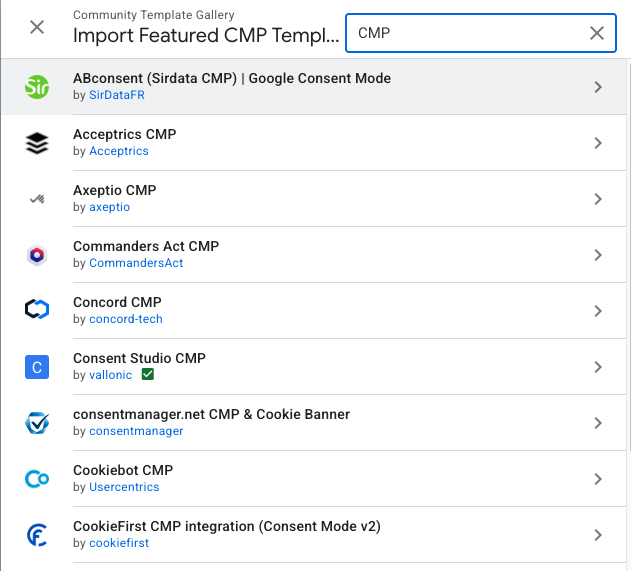The height and width of the screenshot is (571, 631).
Task: Close the Community Template Gallery panel
Action: 37,27
